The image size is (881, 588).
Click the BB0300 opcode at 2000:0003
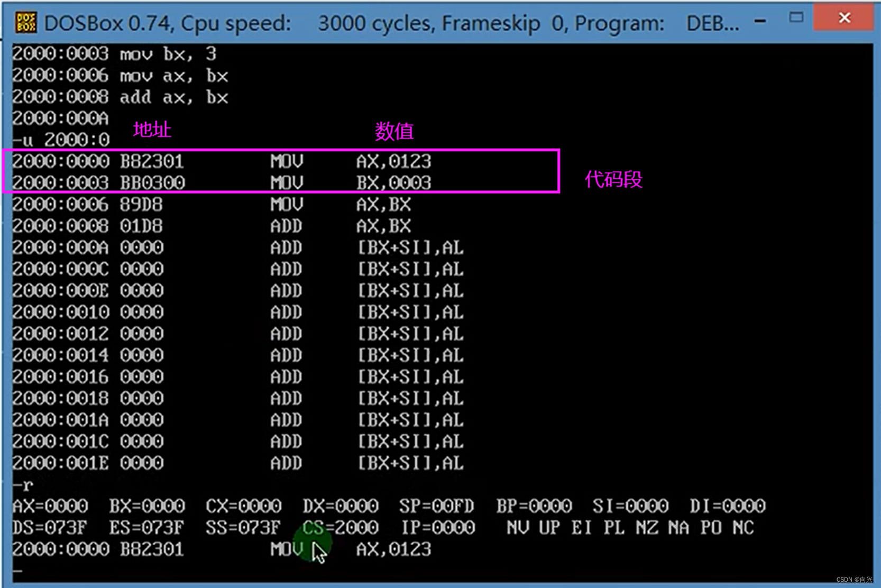click(x=152, y=183)
